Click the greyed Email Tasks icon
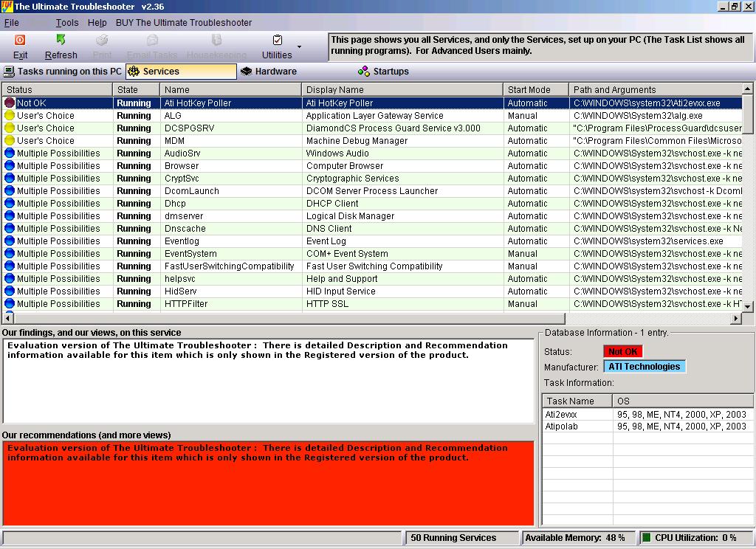 point(152,40)
